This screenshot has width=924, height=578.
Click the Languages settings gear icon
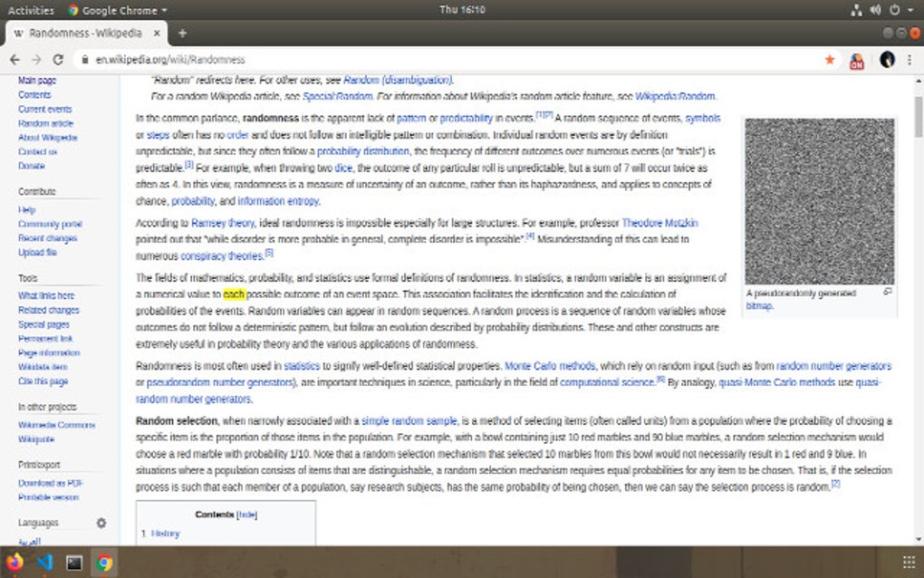(x=101, y=523)
